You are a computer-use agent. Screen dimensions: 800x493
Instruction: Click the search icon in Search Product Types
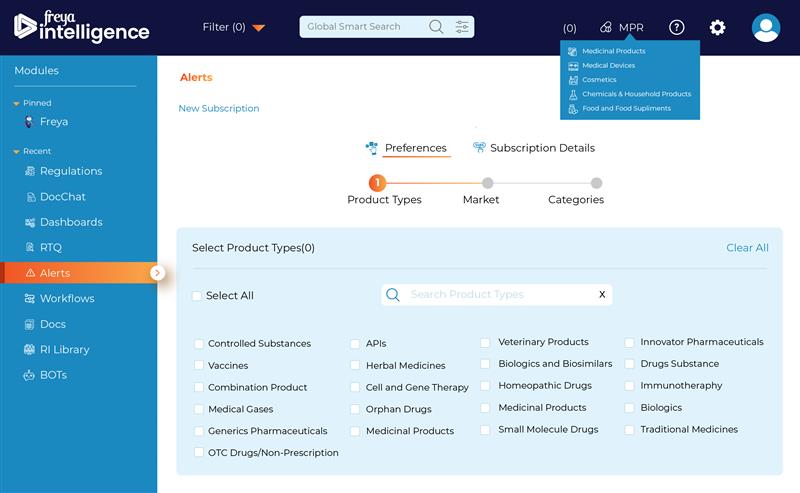[x=392, y=294]
